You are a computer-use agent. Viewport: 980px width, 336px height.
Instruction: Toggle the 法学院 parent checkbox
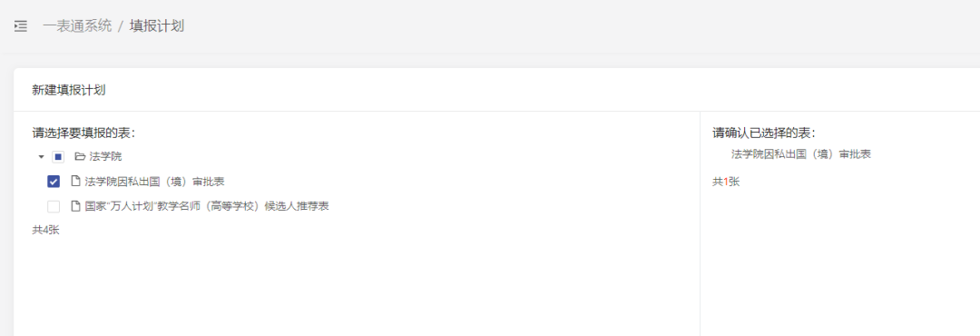[x=58, y=156]
